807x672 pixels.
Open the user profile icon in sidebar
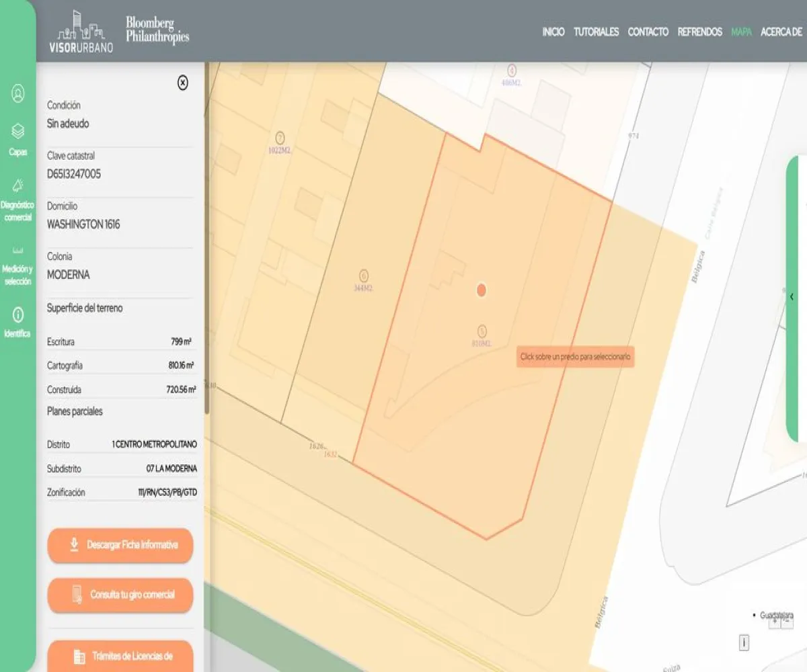tap(18, 93)
